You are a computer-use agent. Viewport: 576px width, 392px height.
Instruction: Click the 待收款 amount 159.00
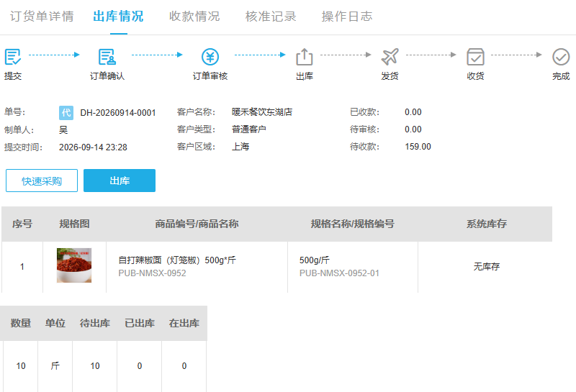click(418, 147)
